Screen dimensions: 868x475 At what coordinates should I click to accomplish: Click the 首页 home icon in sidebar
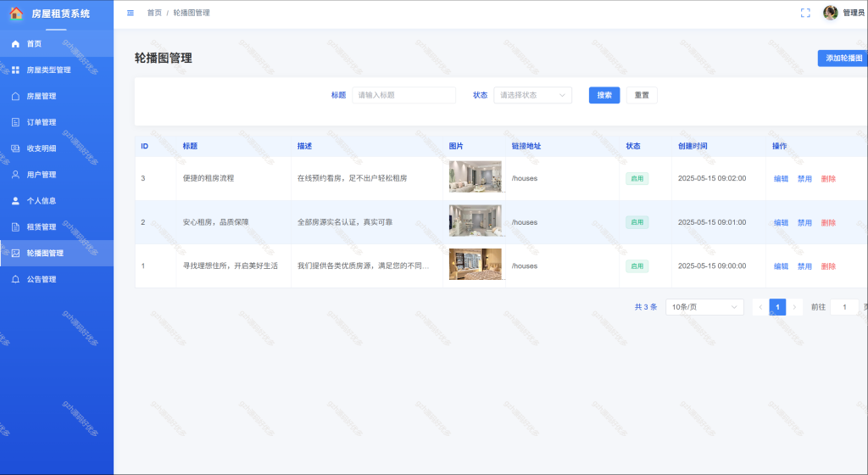15,44
